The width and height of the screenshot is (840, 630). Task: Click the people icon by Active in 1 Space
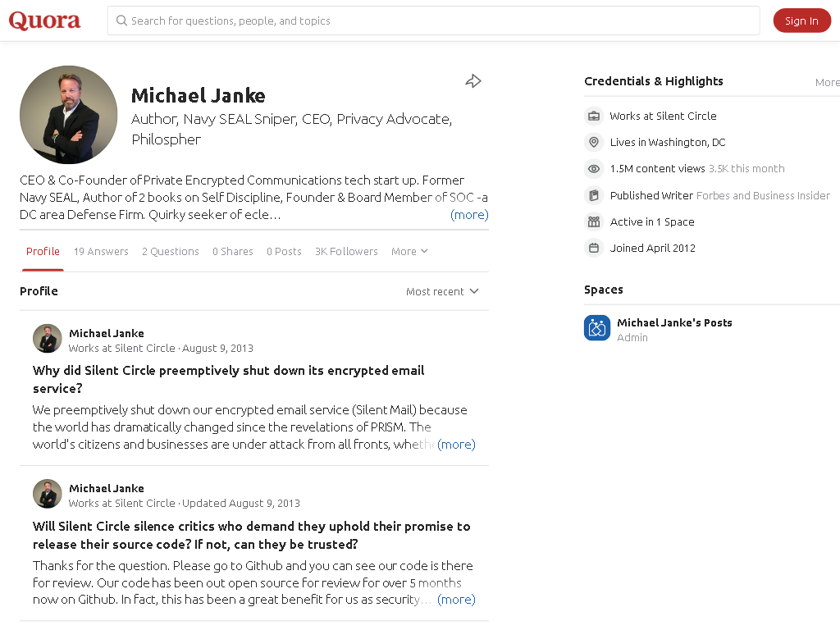[594, 221]
